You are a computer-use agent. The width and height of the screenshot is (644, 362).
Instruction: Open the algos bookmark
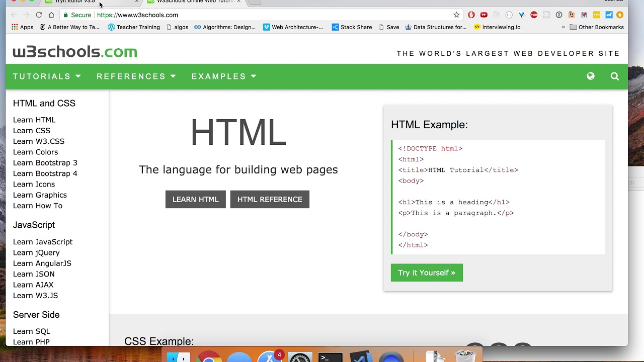point(177,27)
